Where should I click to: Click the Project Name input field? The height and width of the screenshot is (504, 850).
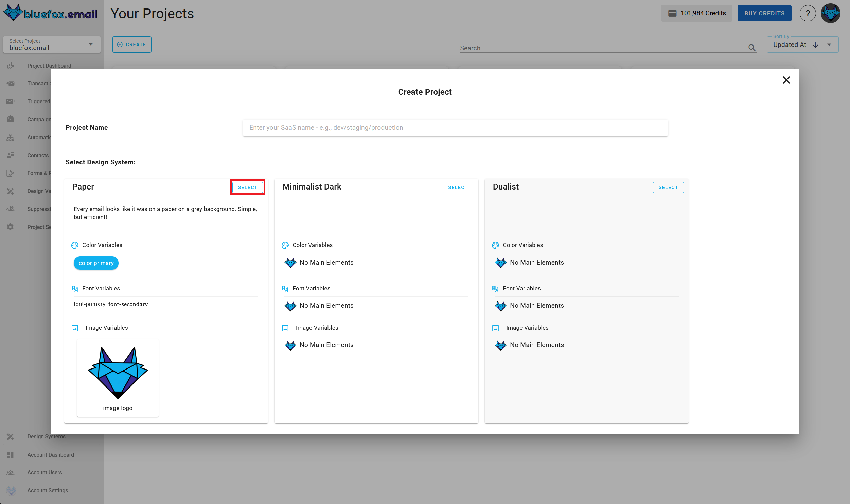click(455, 127)
